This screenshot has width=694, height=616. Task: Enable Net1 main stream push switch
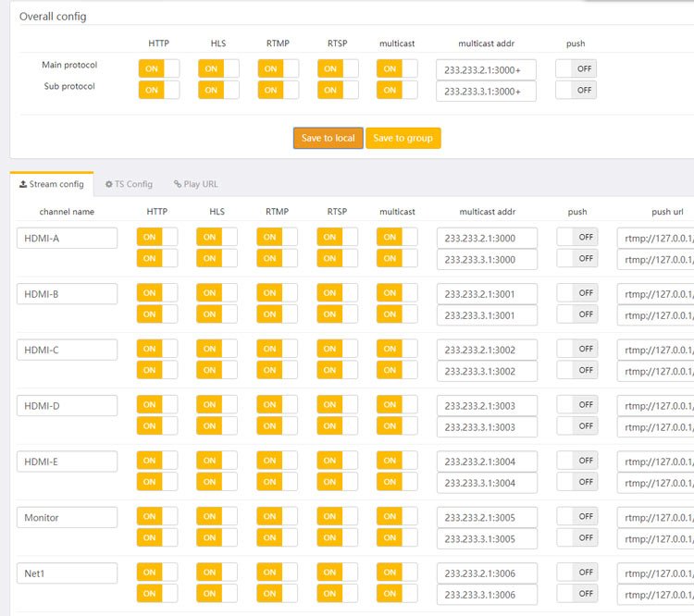[577, 572]
